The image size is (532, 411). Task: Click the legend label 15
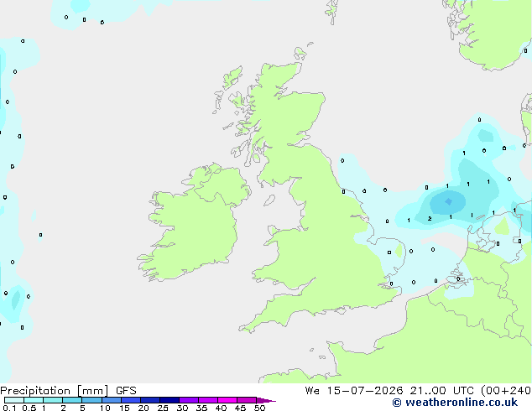(x=124, y=408)
